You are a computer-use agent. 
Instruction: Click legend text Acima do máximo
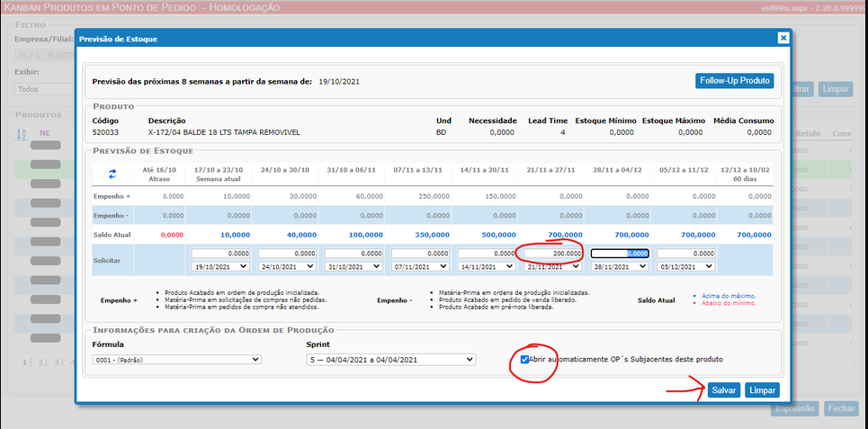pos(728,296)
